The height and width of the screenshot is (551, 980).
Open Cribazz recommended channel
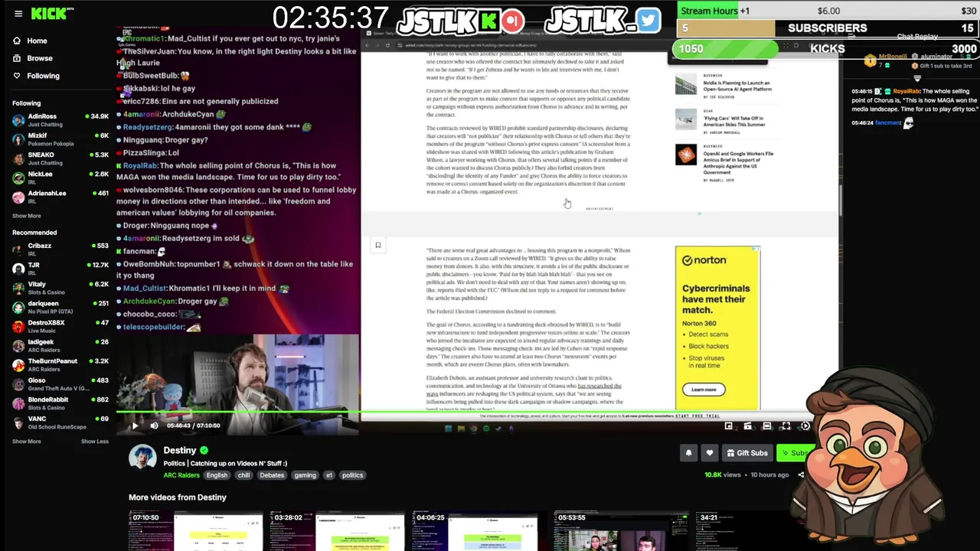(60, 249)
